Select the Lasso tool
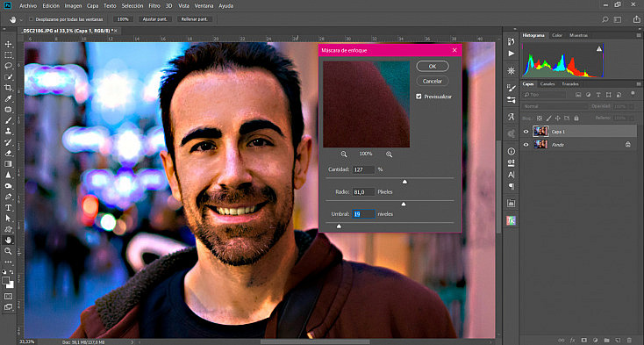644x345 pixels. pos(8,66)
